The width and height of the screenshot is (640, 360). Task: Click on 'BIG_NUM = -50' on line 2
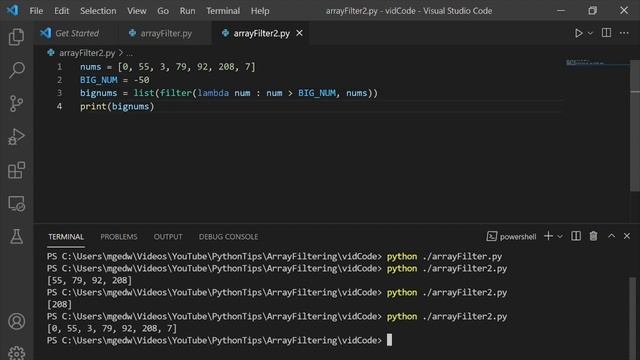pos(115,80)
